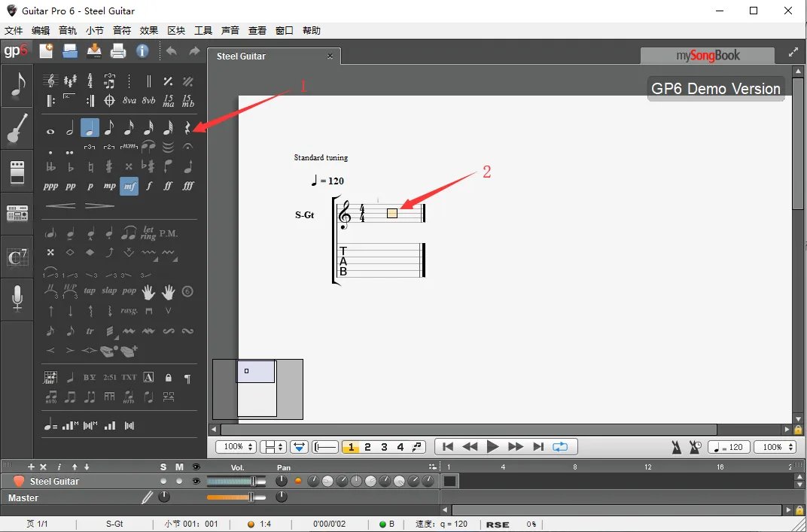Open the zoom percentage dropdown

coord(236,446)
